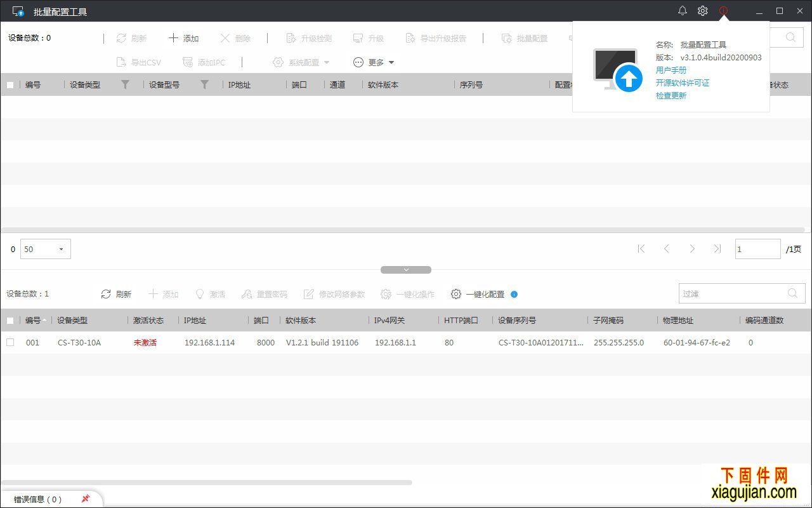
Task: Click the top 刷新 refresh button
Action: pos(131,38)
